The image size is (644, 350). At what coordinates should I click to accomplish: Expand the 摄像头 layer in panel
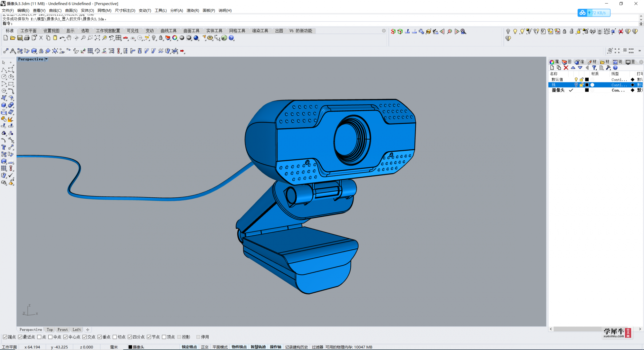pyautogui.click(x=551, y=90)
